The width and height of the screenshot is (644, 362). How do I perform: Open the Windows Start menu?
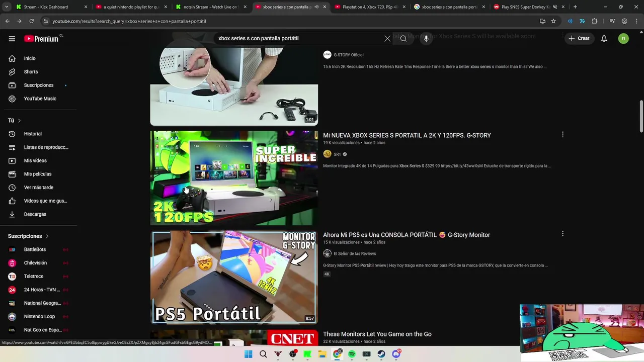coord(249,354)
